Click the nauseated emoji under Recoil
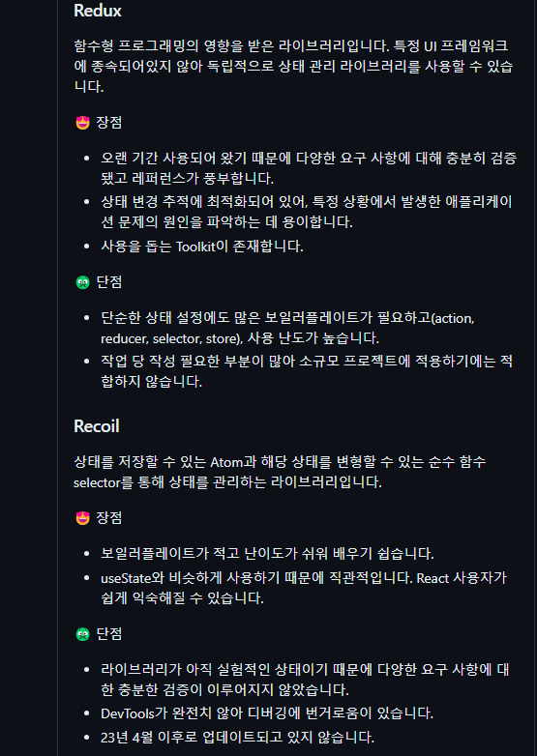This screenshot has width=537, height=756. 83,634
